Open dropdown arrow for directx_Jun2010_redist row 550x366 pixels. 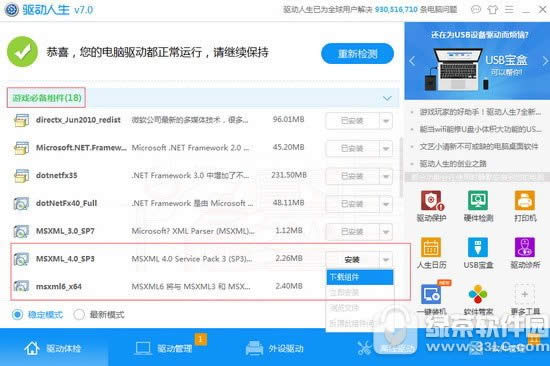(385, 121)
